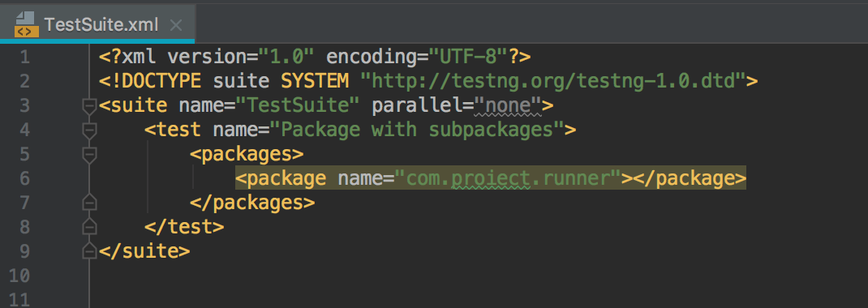The image size is (868, 308).
Task: Collapse the suite element fold marker on line 3
Action: coord(89,105)
